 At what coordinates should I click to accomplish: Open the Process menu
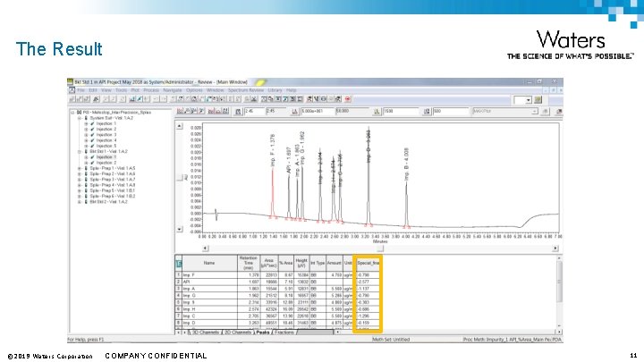click(151, 90)
